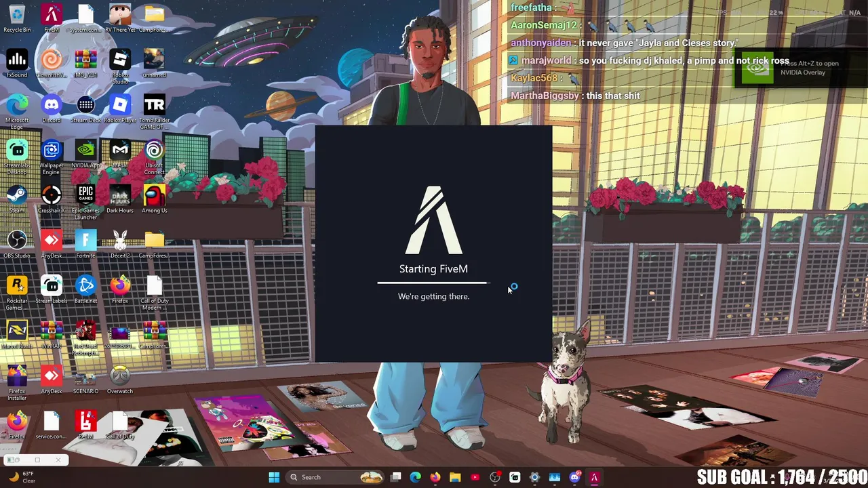
Task: Open Streamlabs Desktop shortcut icon
Action: 17,157
